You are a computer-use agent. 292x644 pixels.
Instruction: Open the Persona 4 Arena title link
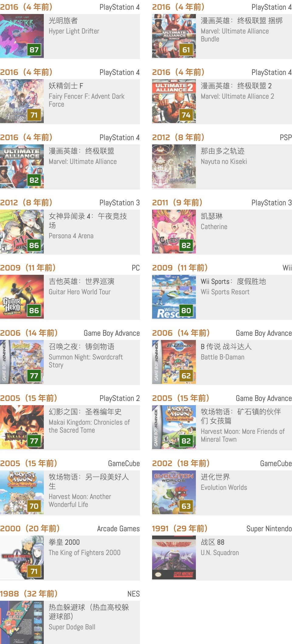[71, 236]
